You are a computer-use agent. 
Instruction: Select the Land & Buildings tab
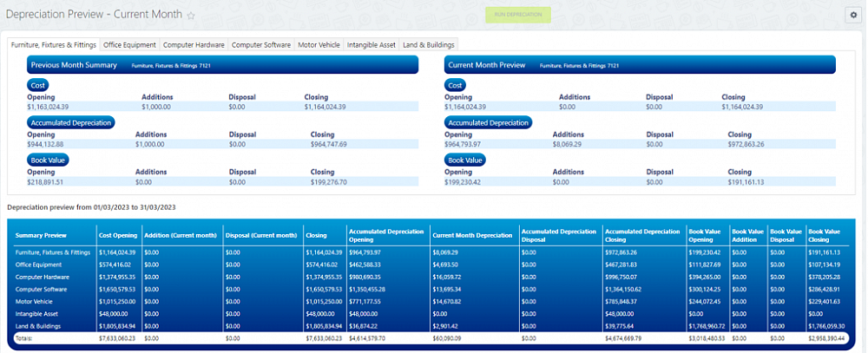coord(428,44)
